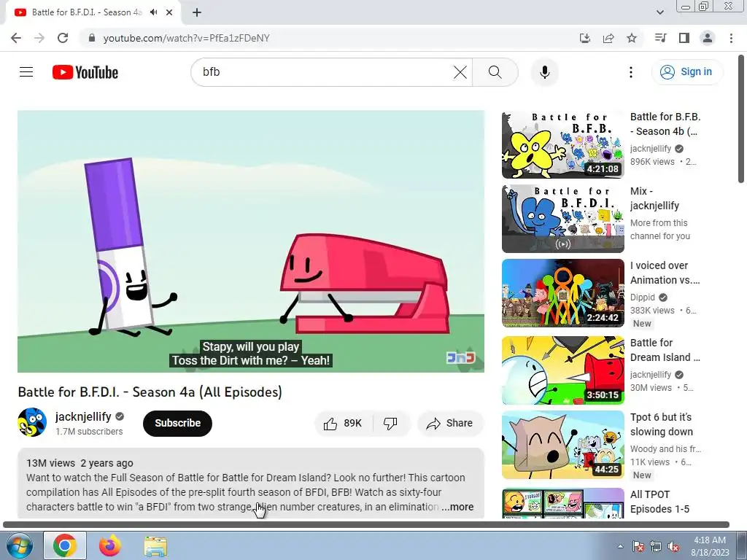The image size is (747, 560).
Task: Open Chrome media controls icon
Action: click(x=660, y=38)
